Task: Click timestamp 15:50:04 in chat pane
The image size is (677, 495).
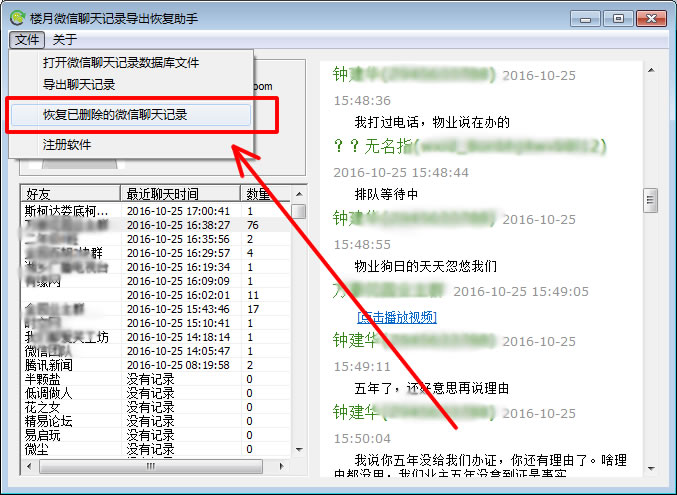Action: point(362,439)
